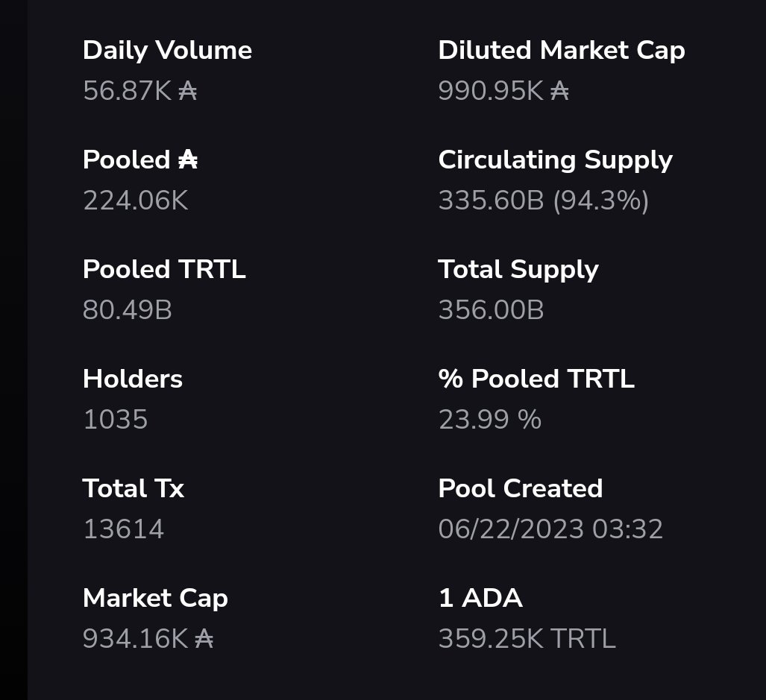Click the Circulating Supply heading
This screenshot has height=700, width=766.
pyautogui.click(x=556, y=160)
